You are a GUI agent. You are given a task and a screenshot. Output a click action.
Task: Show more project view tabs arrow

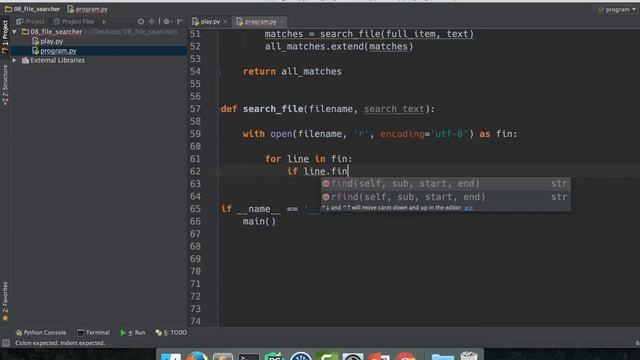[x=104, y=21]
